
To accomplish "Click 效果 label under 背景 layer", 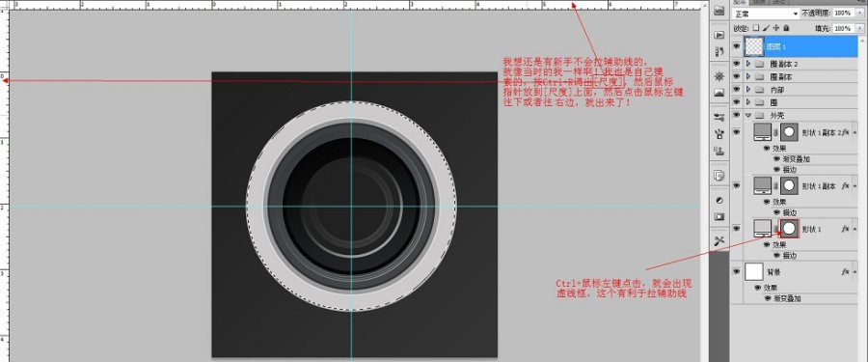I will click(x=770, y=288).
